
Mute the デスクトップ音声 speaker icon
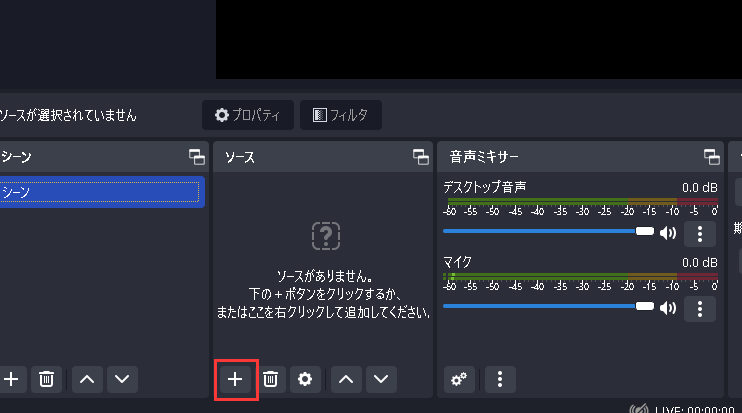click(668, 233)
